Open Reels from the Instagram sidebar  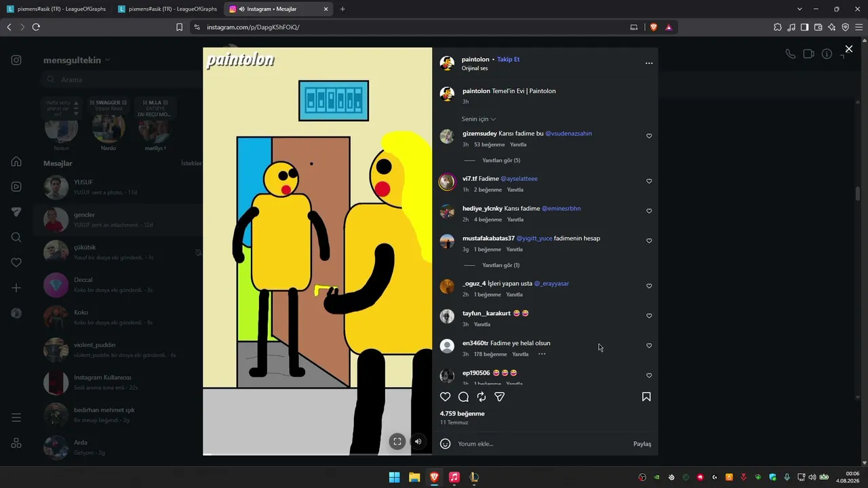[16, 186]
